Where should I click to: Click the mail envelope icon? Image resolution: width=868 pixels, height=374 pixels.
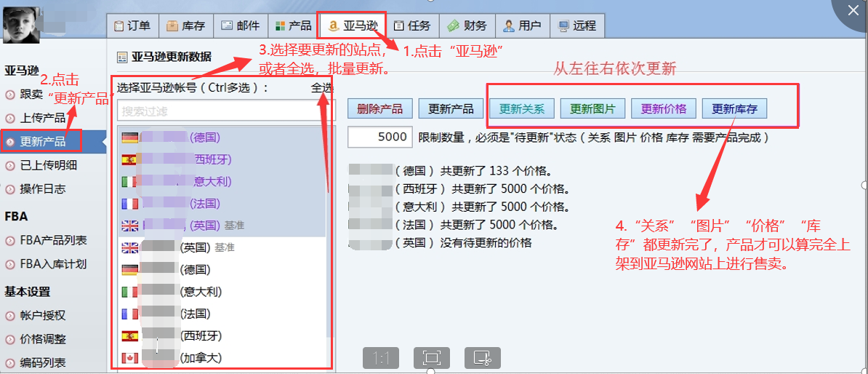click(x=226, y=25)
